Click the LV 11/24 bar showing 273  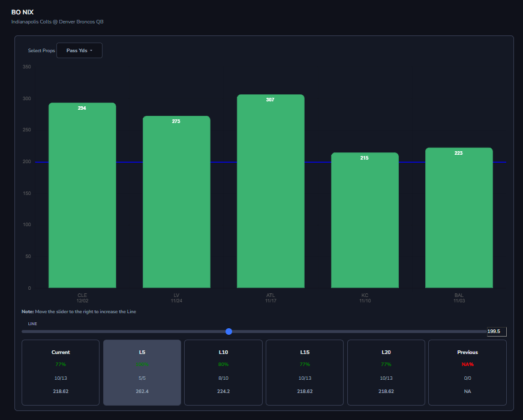coord(176,202)
